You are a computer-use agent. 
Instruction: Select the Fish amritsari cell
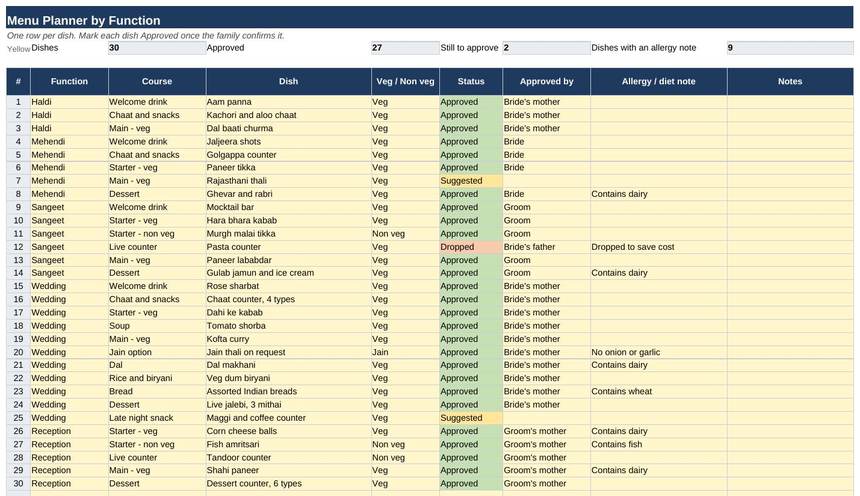point(288,444)
